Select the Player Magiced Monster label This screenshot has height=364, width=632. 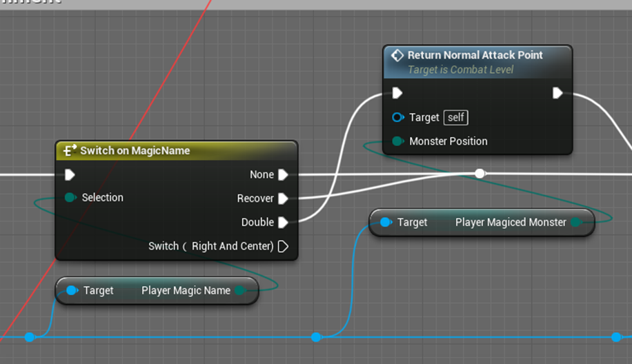pos(511,222)
